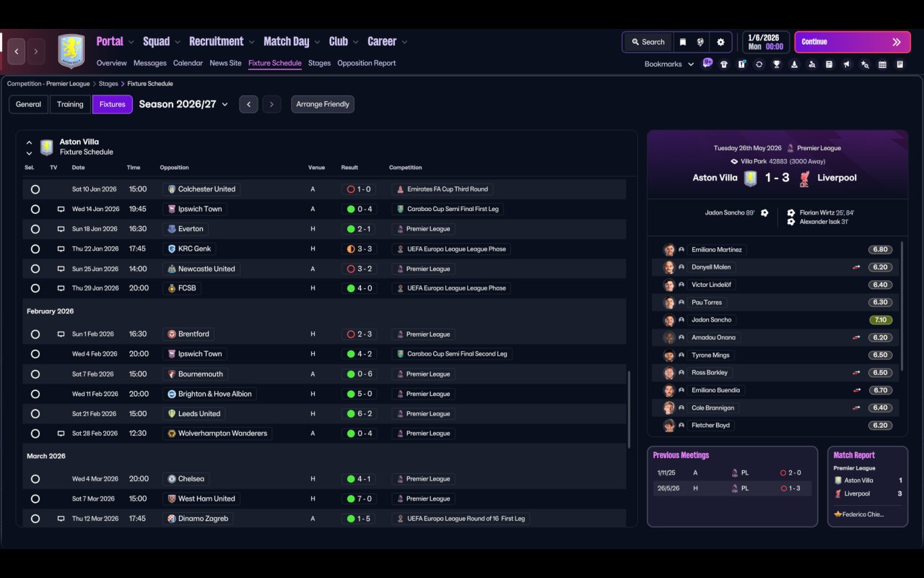Open the messages bookmark icon with 9+ badge
The image size is (924, 578).
point(707,64)
